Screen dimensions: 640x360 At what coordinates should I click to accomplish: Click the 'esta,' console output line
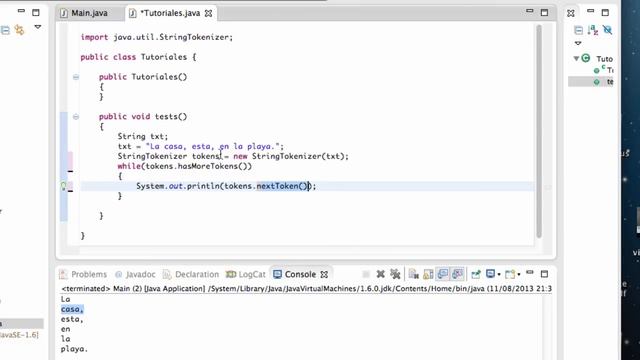tap(72, 319)
